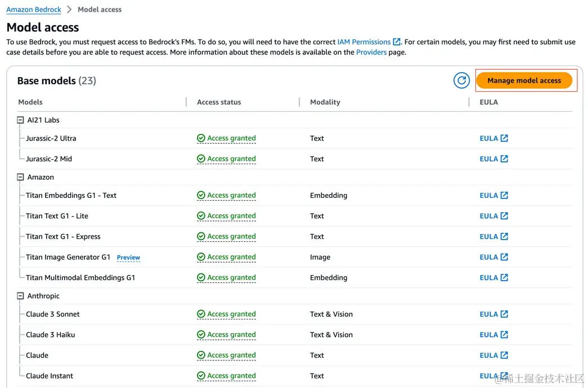This screenshot has width=588, height=388.
Task: Open the EULA external link icon for Titan Image Generator G1
Action: 504,257
